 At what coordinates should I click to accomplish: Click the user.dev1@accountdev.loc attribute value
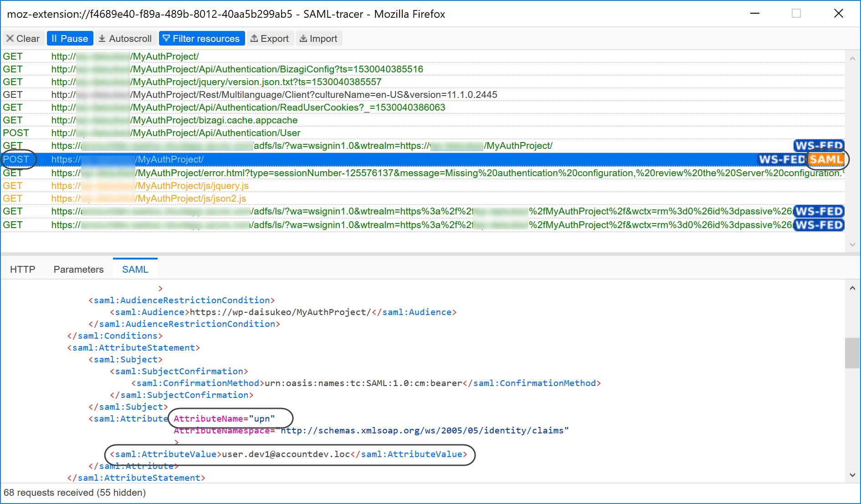pyautogui.click(x=286, y=454)
